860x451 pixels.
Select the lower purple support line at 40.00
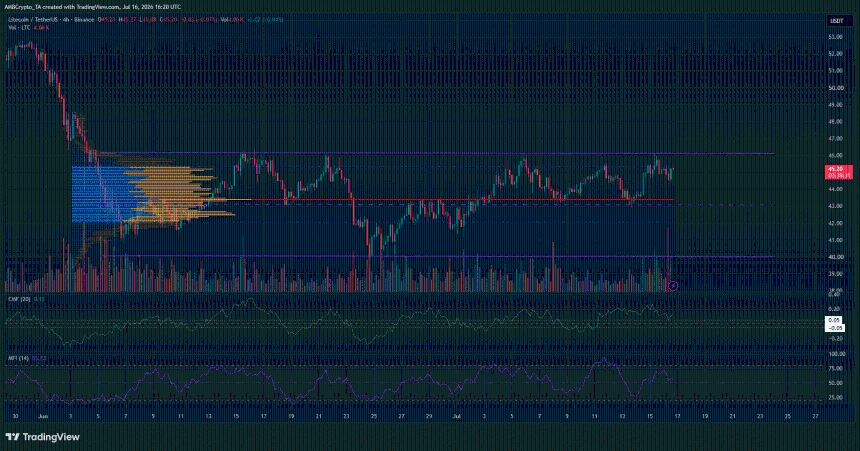[437, 256]
